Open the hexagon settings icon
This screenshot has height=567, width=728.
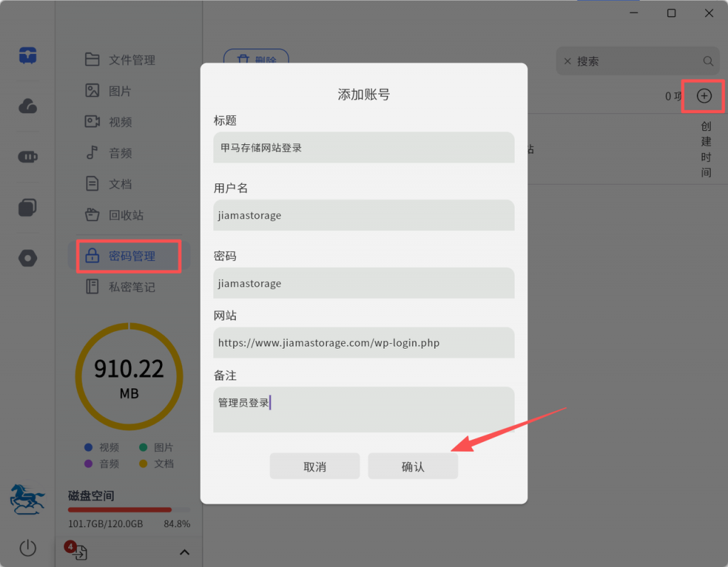coord(28,258)
